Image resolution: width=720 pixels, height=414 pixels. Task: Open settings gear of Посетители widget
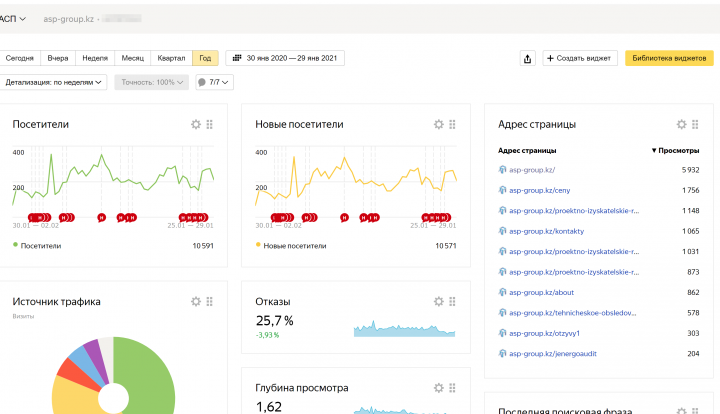pos(196,125)
